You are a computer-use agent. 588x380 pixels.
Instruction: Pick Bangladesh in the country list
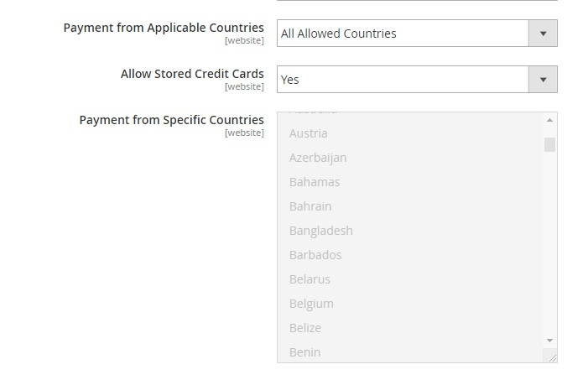(x=320, y=231)
